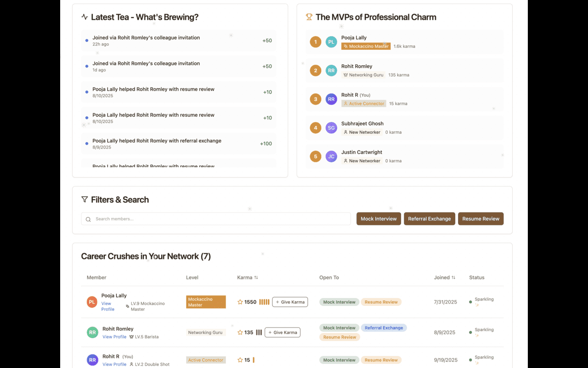Click the trophy icon beside MVPs heading
588x368 pixels.
tap(309, 17)
